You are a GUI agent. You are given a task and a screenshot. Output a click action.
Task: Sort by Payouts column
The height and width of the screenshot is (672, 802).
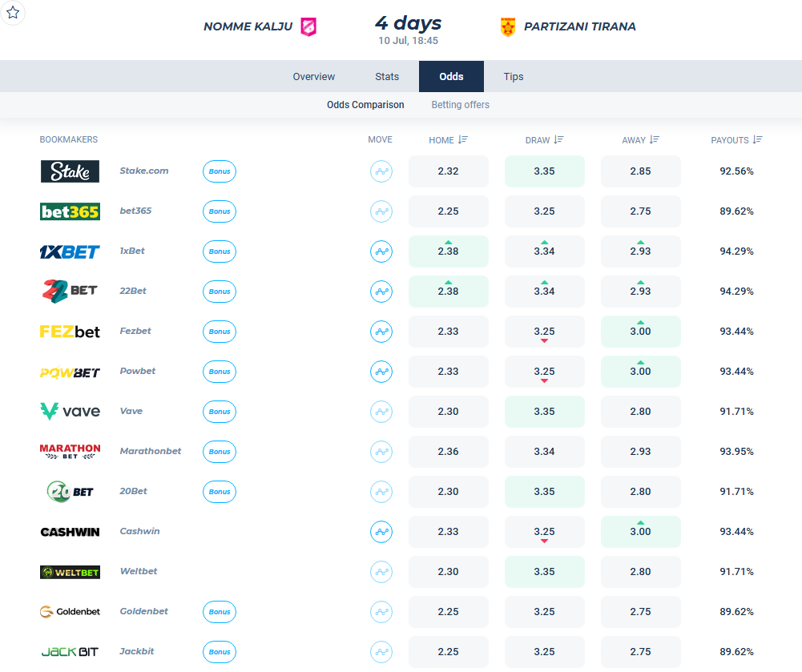(x=736, y=139)
